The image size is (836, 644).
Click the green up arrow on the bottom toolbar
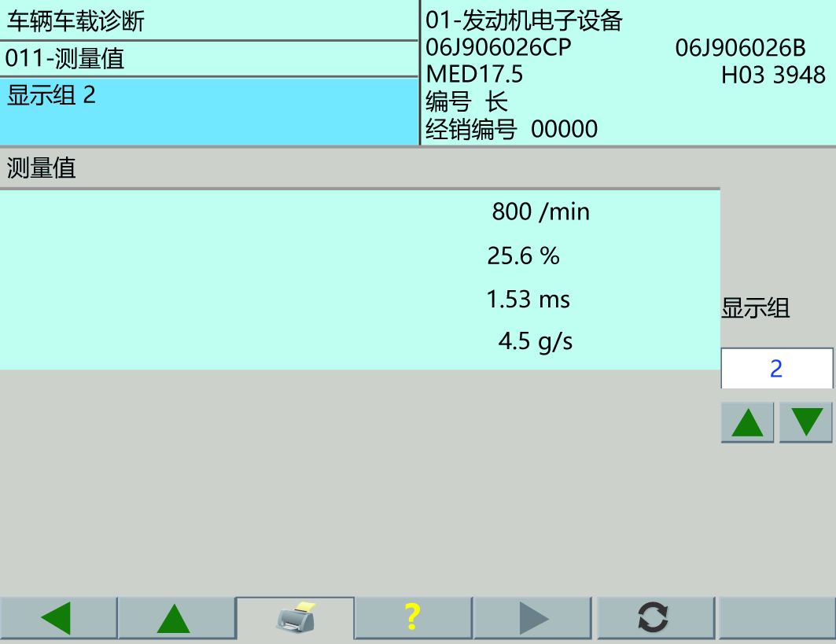click(176, 617)
